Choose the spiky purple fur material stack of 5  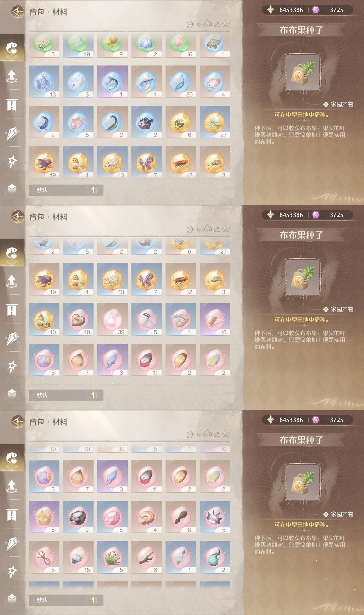coord(215,517)
